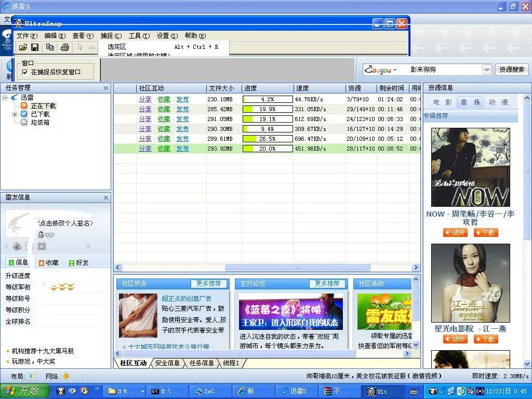The width and height of the screenshot is (532, 399).
Task: Collapse the 迅雷 tree root node
Action: [5, 98]
